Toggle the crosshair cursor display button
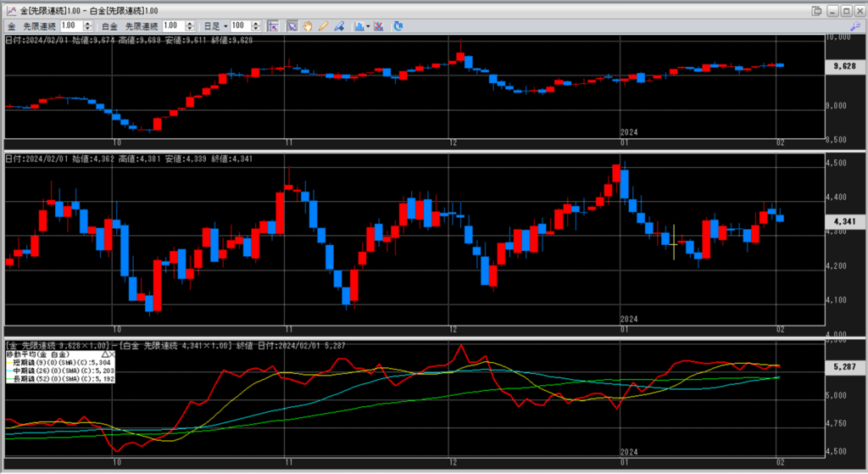The height and width of the screenshot is (474, 868). coord(270,26)
